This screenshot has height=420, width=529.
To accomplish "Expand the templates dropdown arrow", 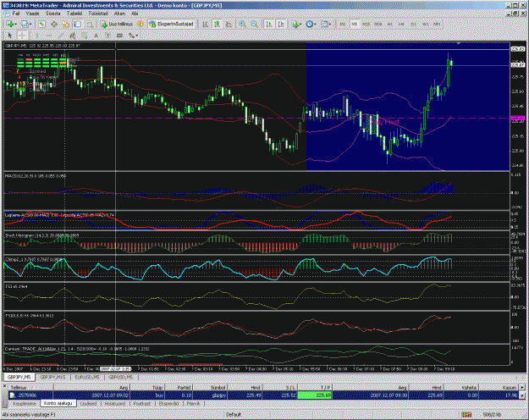I will tap(330, 25).
